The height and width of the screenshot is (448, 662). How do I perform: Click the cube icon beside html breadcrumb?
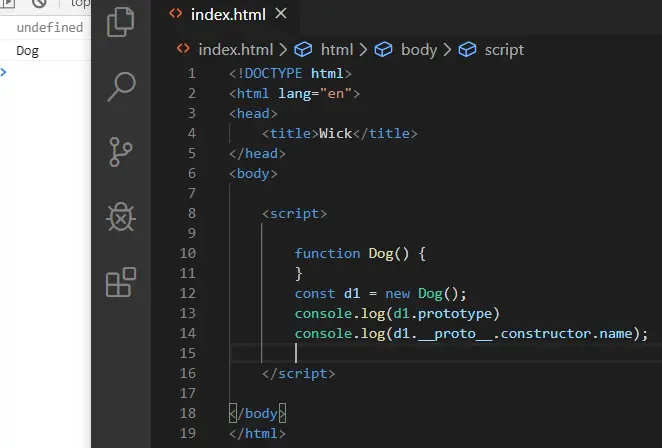(303, 50)
